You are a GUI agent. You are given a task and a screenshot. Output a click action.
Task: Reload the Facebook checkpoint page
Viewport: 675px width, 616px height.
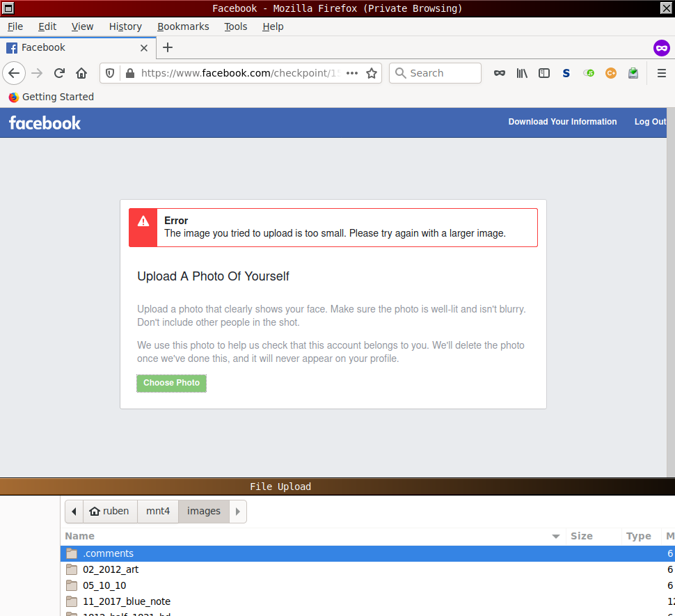59,73
